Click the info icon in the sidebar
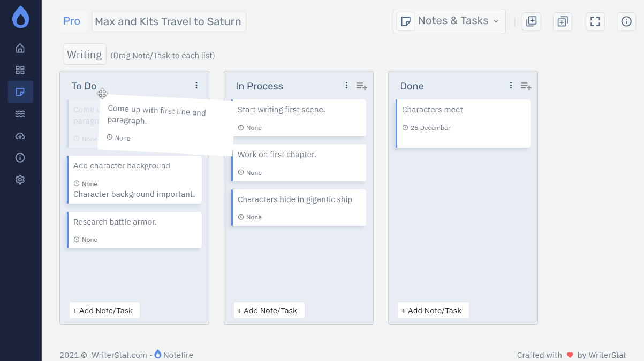Screen dimensions: 644x361 coord(20,157)
